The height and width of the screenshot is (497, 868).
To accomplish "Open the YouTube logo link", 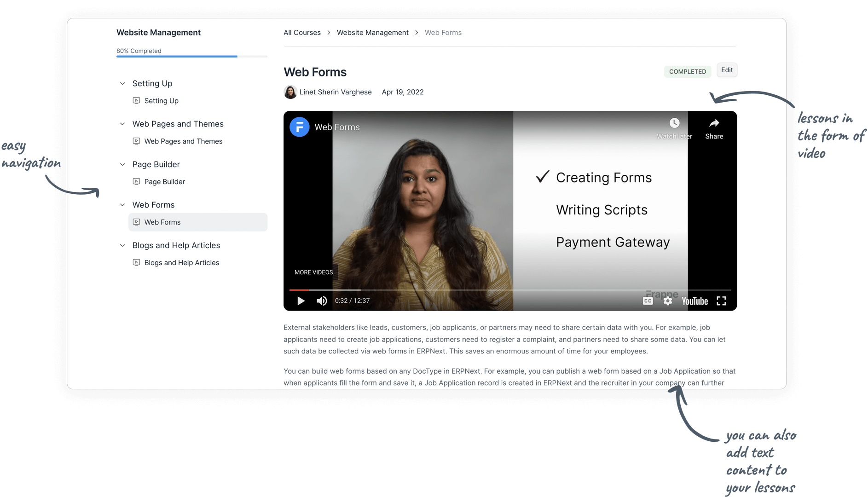I will click(x=694, y=301).
